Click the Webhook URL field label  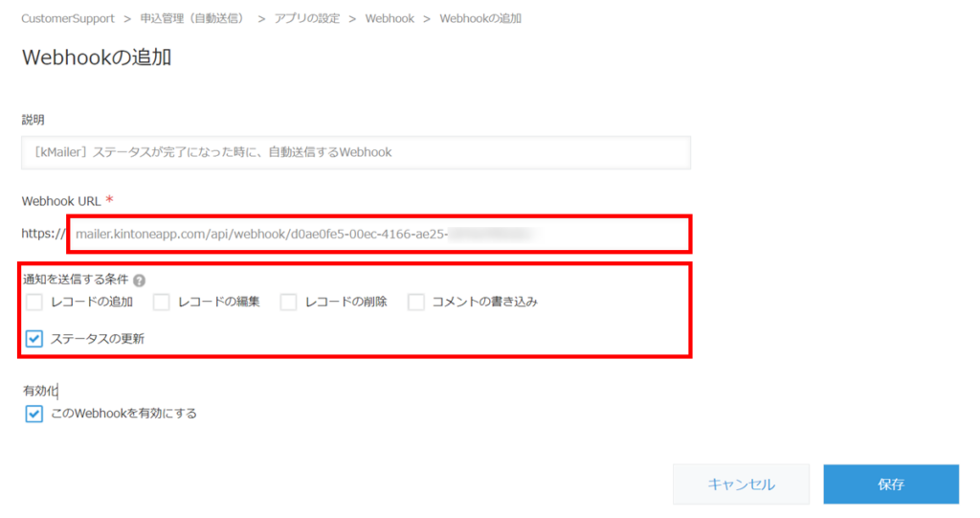tap(60, 201)
